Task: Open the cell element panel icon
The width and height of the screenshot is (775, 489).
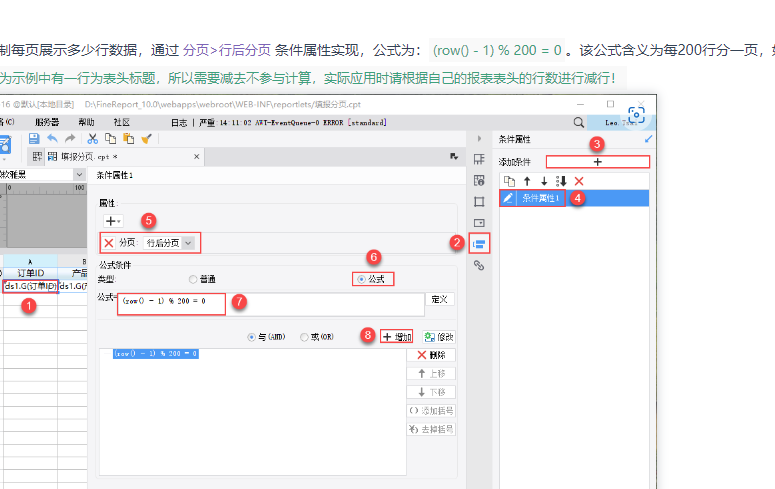Action: (479, 159)
